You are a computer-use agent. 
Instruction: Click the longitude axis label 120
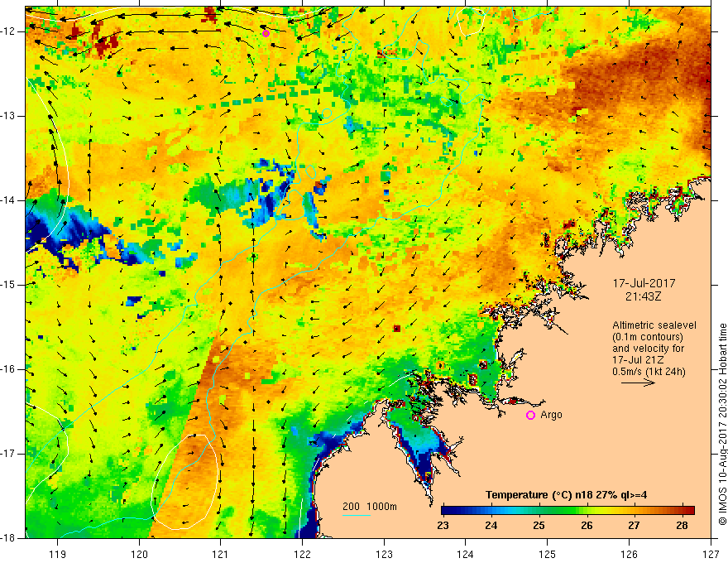pyautogui.click(x=139, y=554)
